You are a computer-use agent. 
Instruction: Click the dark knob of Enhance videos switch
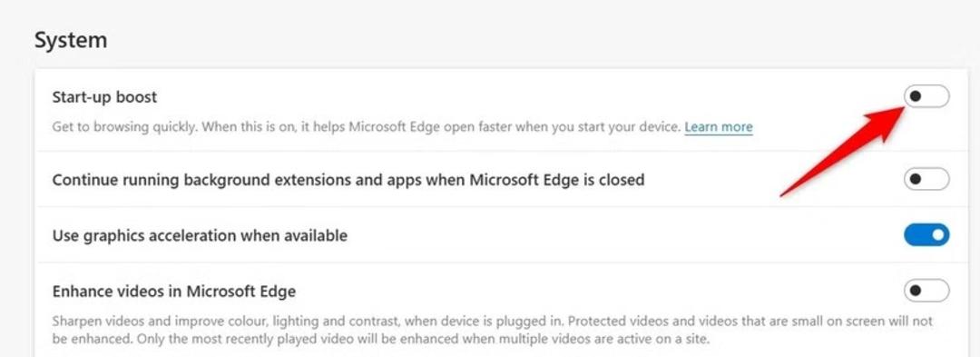[x=916, y=291]
